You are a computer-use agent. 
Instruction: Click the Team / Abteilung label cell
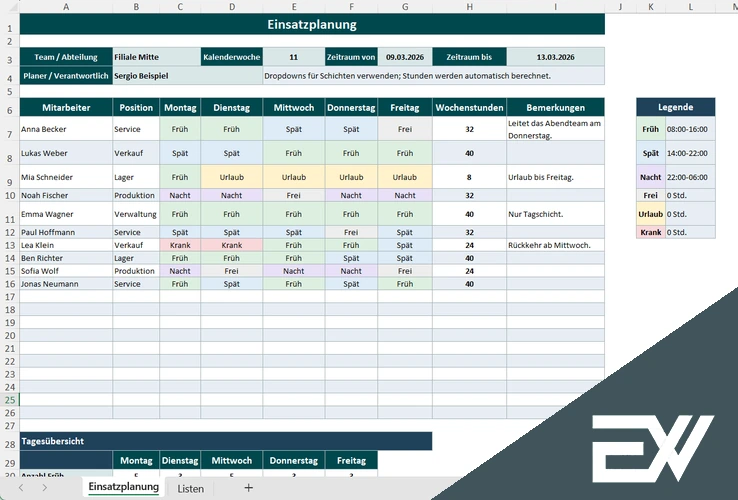pyautogui.click(x=66, y=57)
